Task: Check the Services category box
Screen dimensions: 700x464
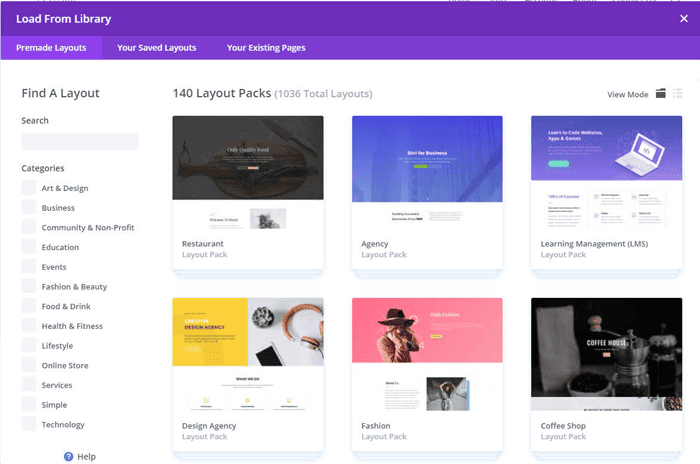Action: click(29, 385)
